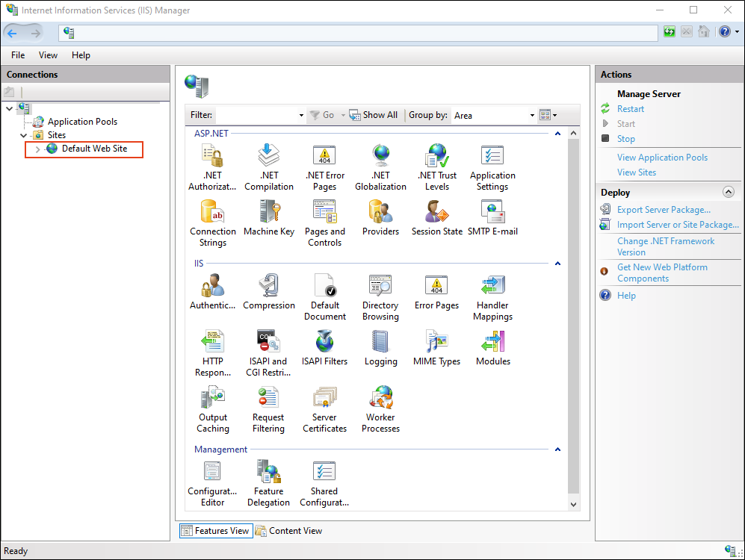Open Shared Configuration feature
Image resolution: width=745 pixels, height=560 pixels.
click(x=324, y=484)
